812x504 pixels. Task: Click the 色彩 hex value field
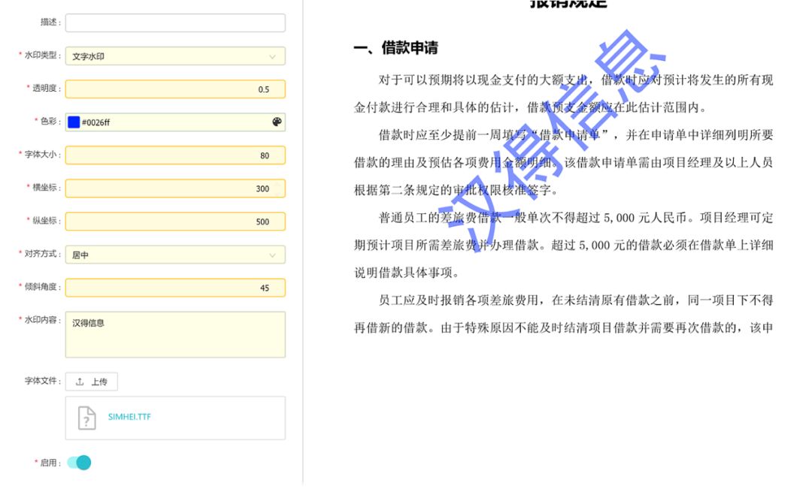pos(173,122)
